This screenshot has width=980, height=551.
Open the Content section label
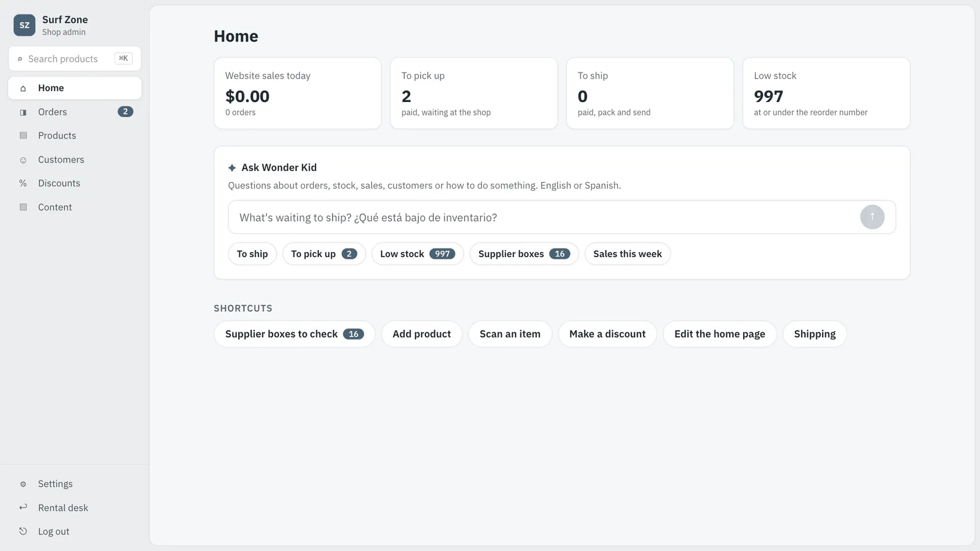(x=55, y=208)
